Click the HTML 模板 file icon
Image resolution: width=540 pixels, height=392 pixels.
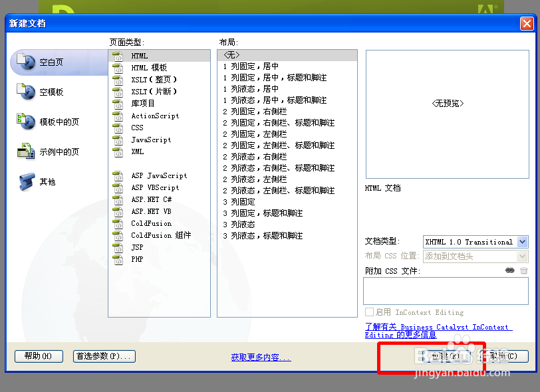[118, 68]
